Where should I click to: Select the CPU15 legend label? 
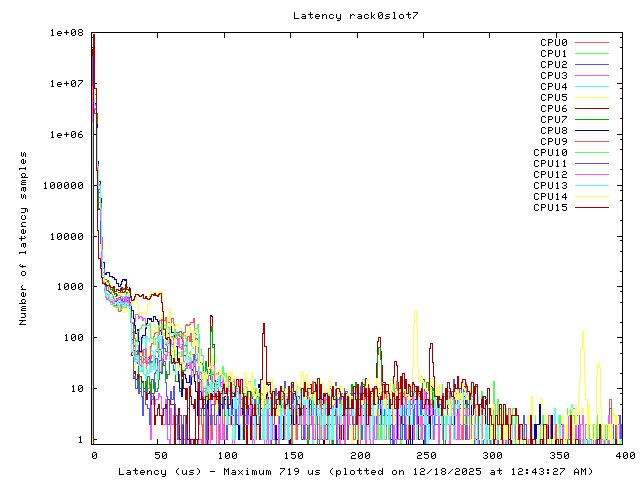pos(550,208)
